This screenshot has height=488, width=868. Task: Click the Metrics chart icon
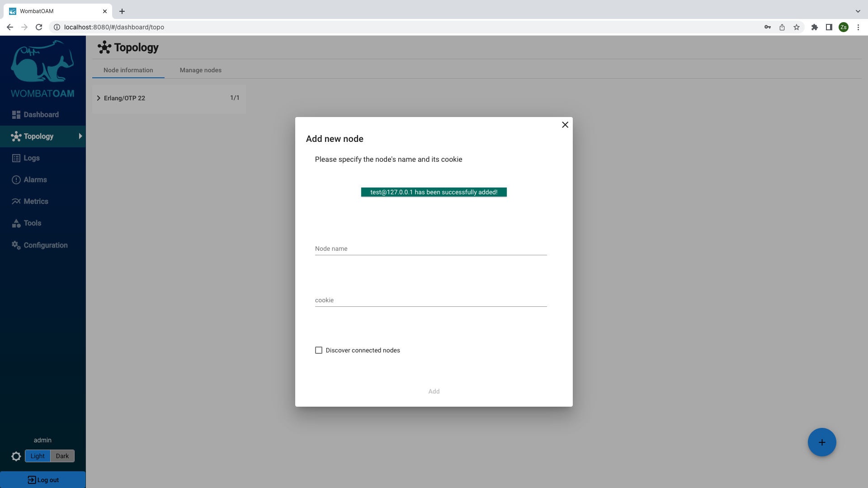coord(16,202)
